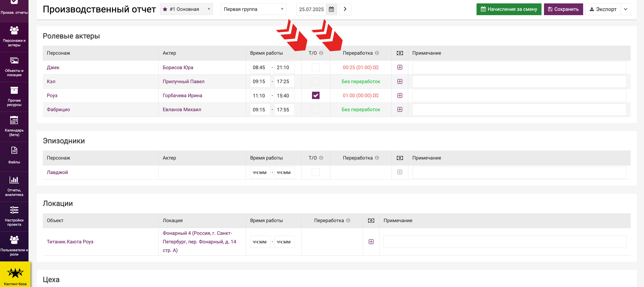Add payment for Кэл row

(x=400, y=81)
